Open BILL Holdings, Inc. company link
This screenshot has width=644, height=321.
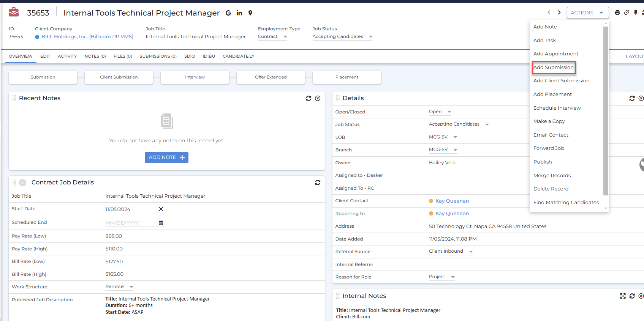coord(87,37)
